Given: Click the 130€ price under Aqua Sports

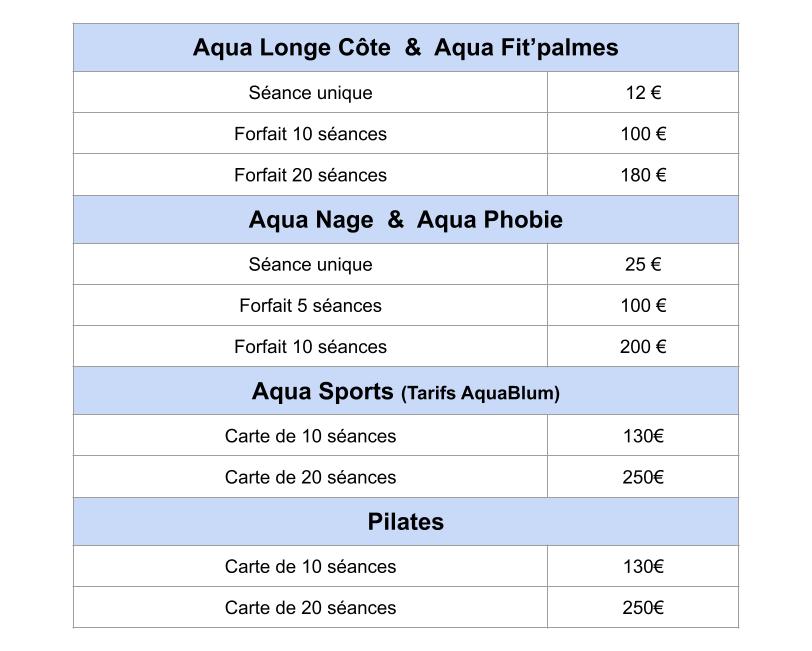Looking at the screenshot, I should (643, 436).
